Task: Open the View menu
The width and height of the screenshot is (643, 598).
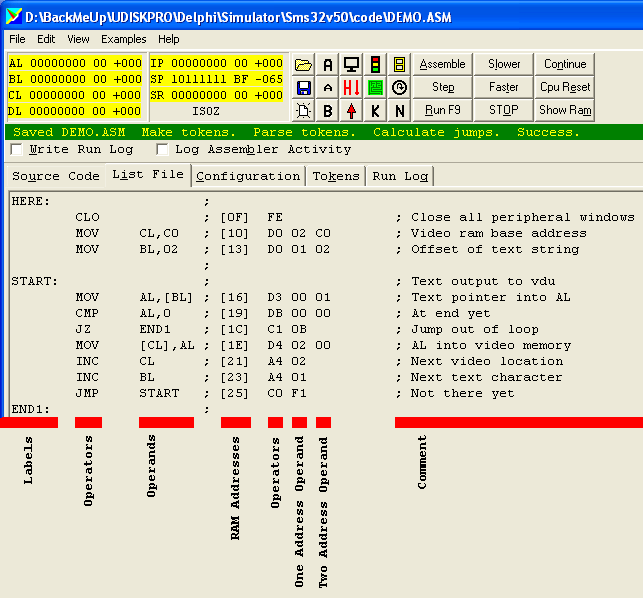Action: (78, 39)
